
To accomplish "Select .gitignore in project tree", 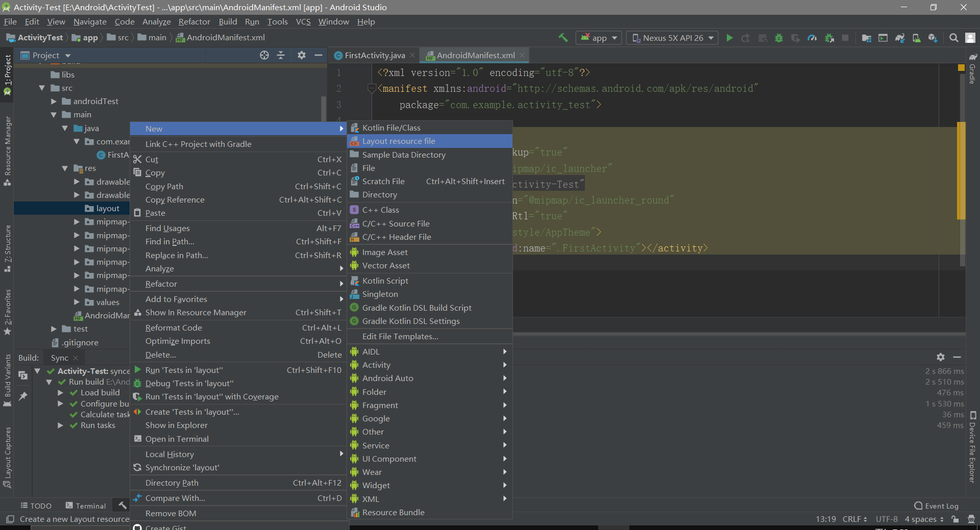I will point(80,343).
